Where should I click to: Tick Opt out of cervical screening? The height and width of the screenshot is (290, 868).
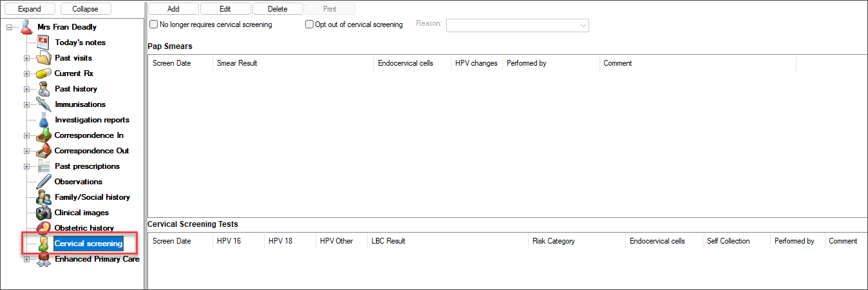tap(309, 24)
